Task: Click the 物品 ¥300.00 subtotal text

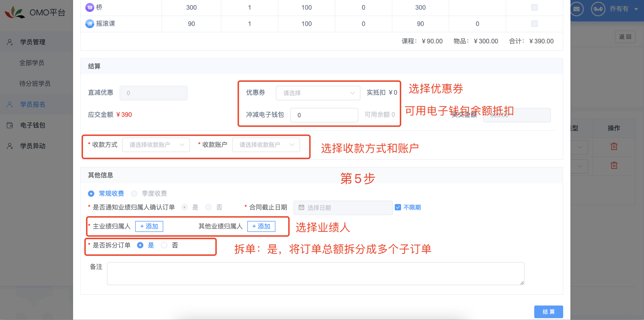Action: point(476,41)
